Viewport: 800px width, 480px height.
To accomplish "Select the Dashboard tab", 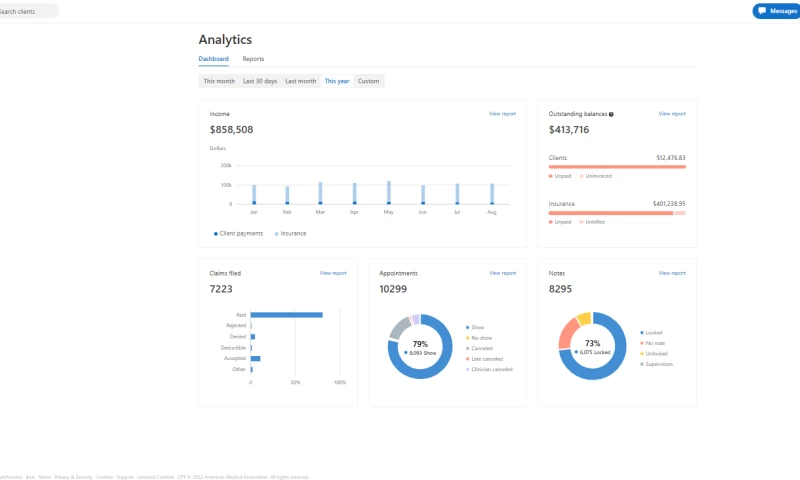I will click(213, 59).
